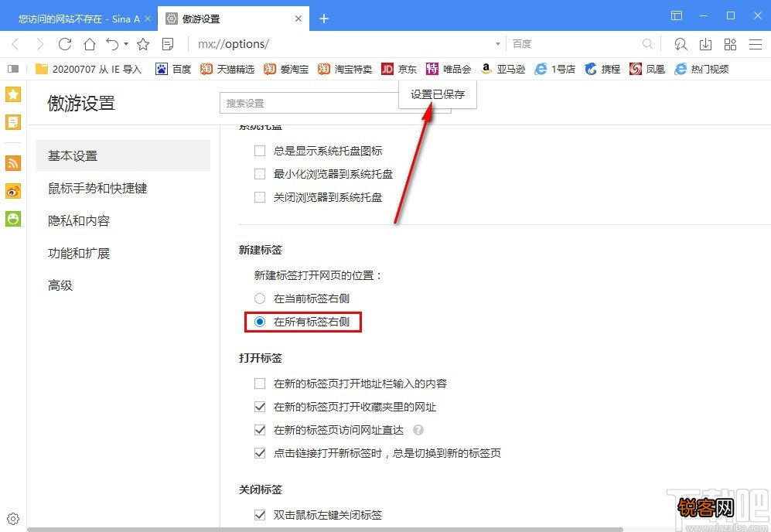Add the page to favorites star icon
The image size is (771, 532).
pos(143,44)
